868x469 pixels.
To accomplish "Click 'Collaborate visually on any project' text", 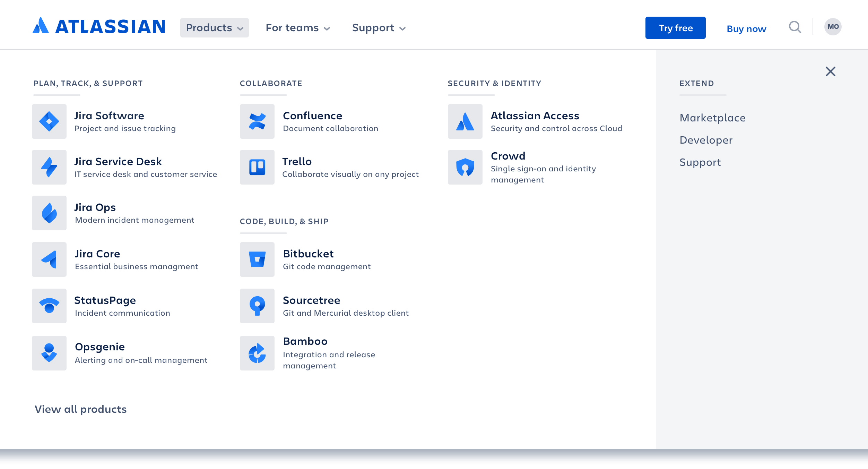I will pyautogui.click(x=350, y=174).
